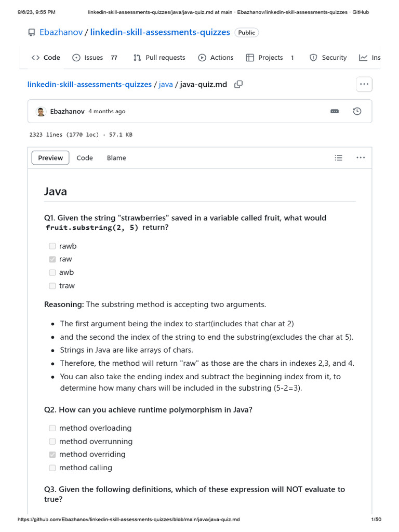
Task: Open the file view options ellipsis menu
Action: coord(361,158)
